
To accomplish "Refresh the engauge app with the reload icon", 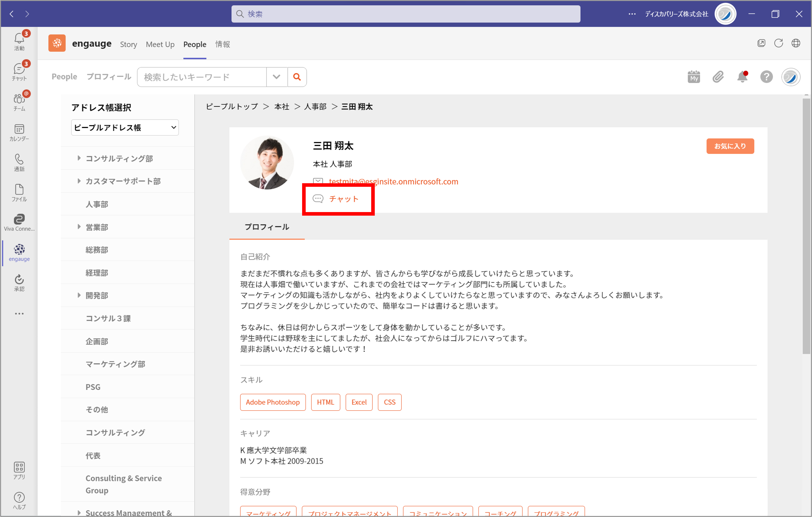I will (x=779, y=43).
